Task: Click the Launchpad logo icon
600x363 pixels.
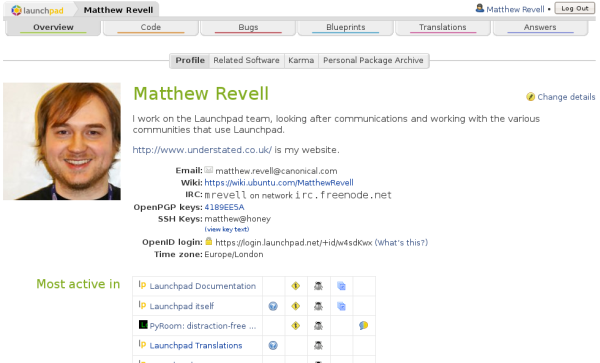Action: pos(16,10)
